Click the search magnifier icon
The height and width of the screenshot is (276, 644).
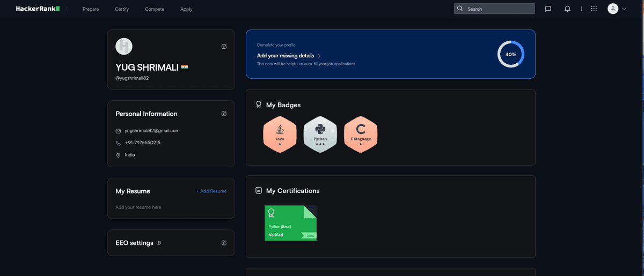460,9
